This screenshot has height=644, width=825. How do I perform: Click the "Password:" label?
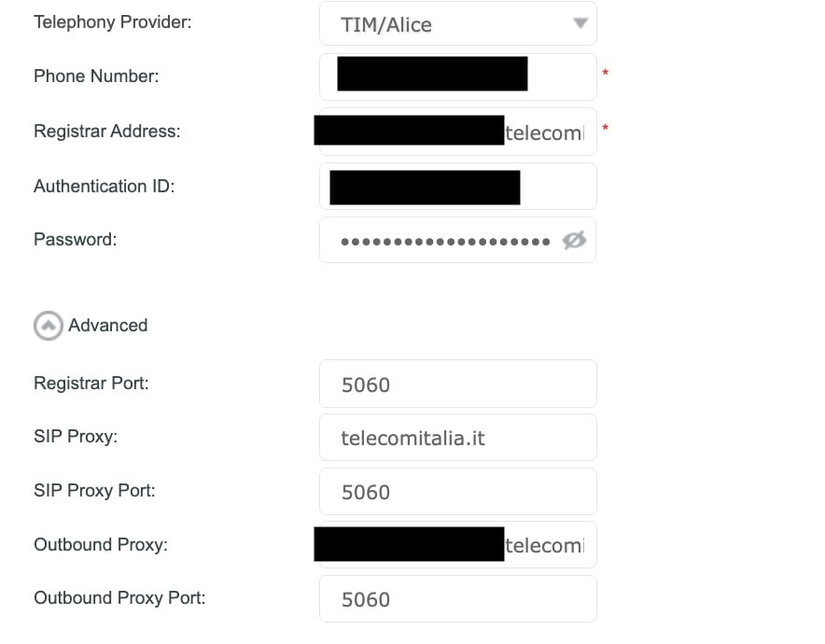[x=76, y=240]
